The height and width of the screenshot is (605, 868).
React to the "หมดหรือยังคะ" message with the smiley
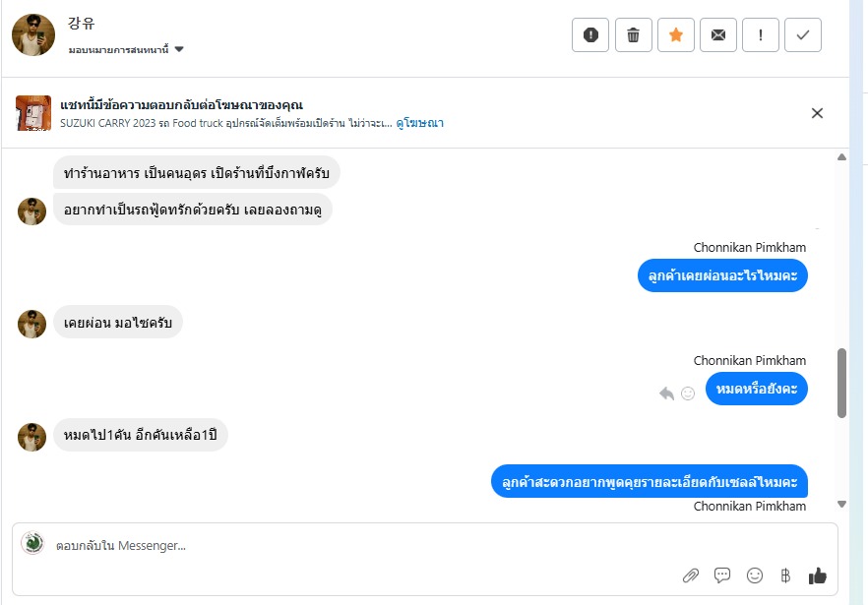688,393
